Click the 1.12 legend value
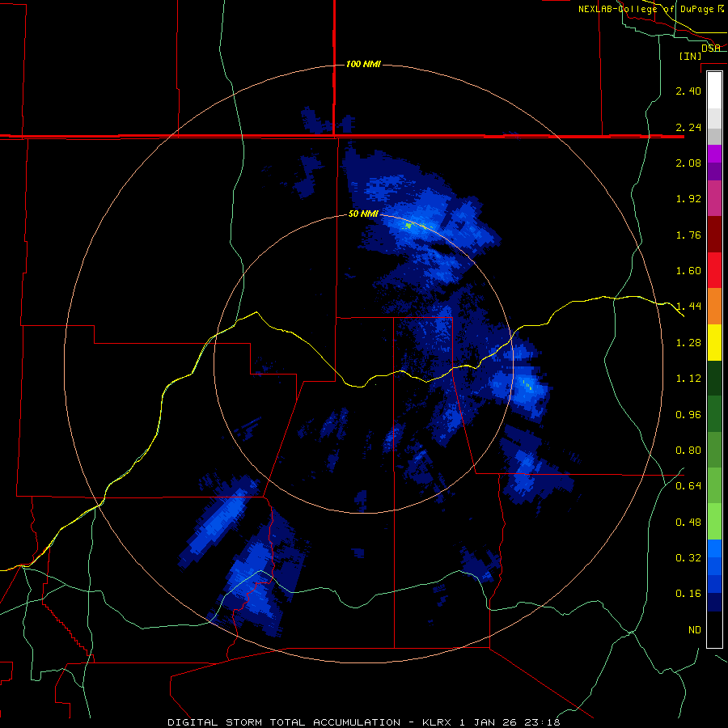This screenshot has width=728, height=728. 688,379
